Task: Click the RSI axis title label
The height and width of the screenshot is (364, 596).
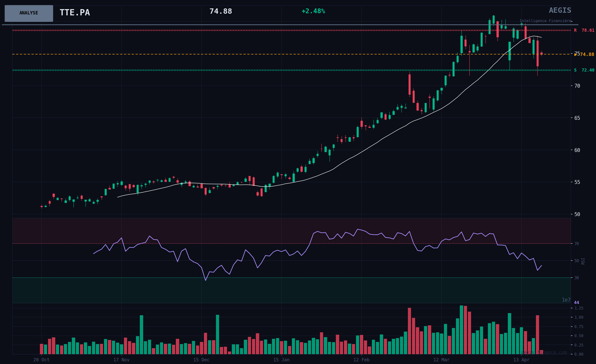Action: [583, 261]
